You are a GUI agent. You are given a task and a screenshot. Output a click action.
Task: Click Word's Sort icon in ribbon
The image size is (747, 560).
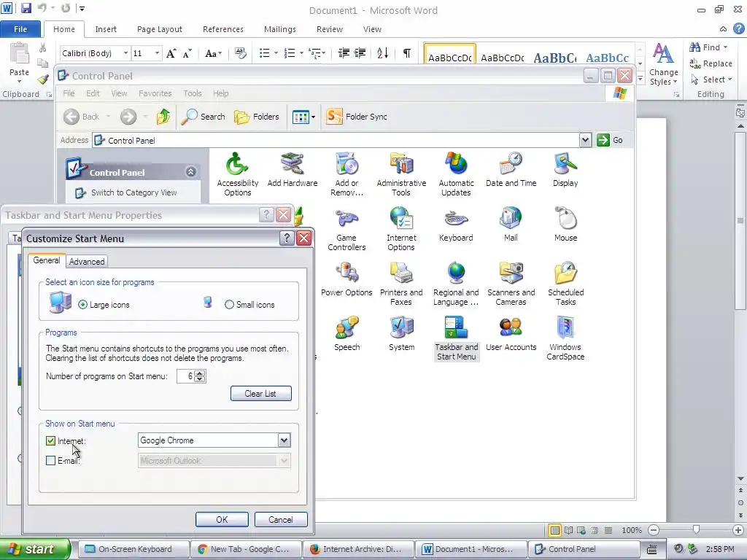pos(382,52)
